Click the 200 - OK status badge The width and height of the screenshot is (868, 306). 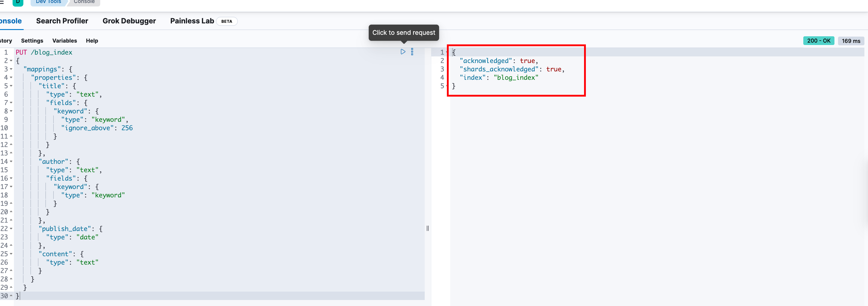point(819,40)
